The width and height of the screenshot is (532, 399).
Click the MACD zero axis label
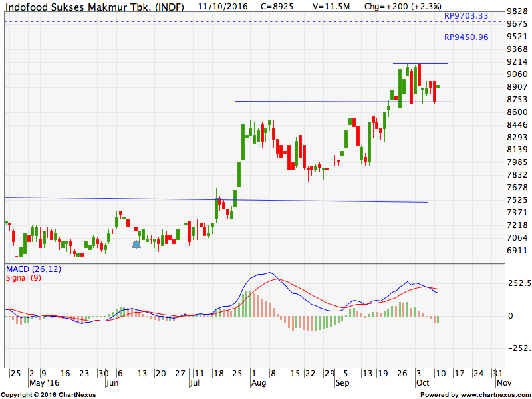click(x=510, y=316)
